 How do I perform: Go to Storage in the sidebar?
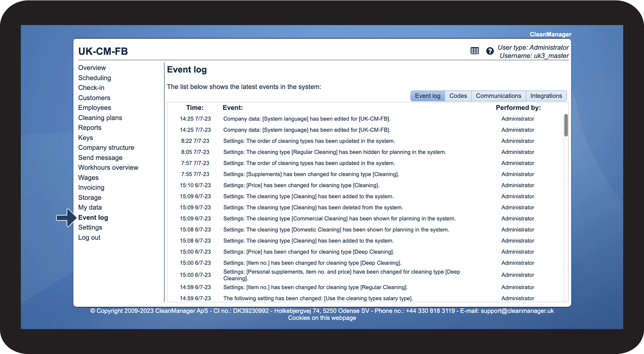[90, 198]
